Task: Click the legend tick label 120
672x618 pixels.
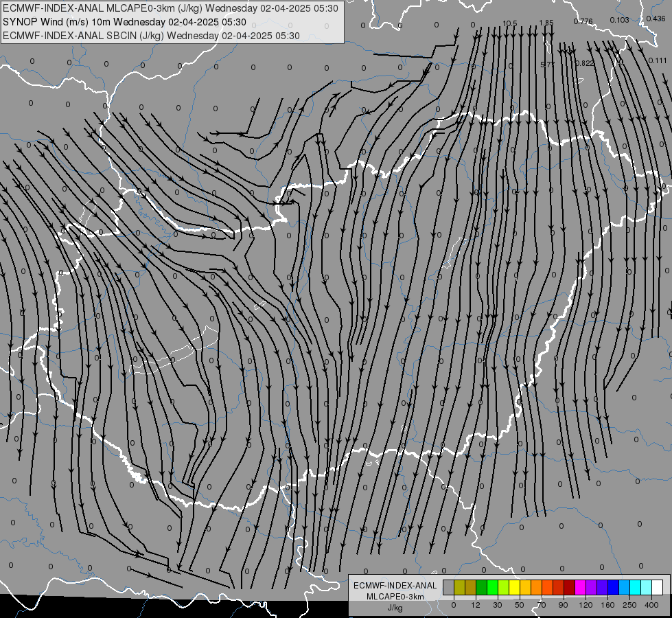Action: 586,605
